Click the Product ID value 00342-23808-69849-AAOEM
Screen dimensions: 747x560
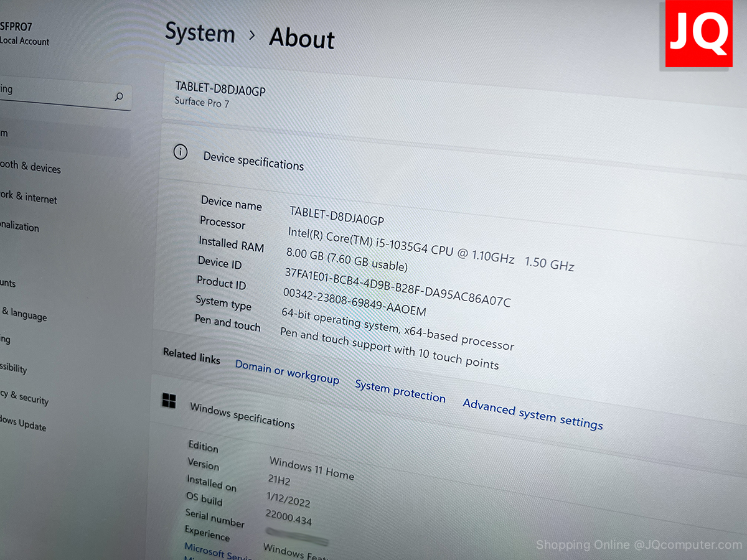click(x=354, y=301)
